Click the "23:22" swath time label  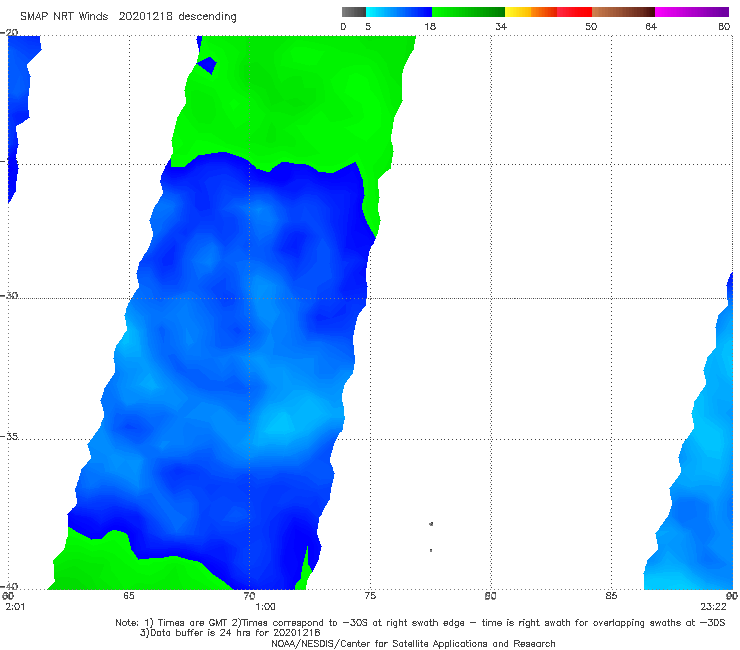713,607
